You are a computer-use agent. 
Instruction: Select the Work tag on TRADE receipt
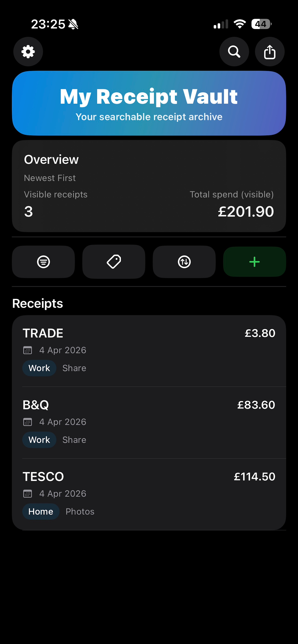39,368
